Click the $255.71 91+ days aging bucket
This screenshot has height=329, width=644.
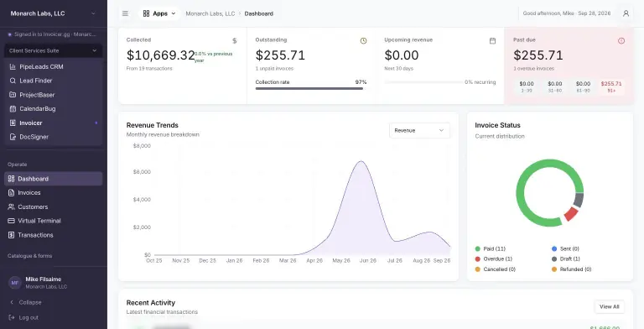pyautogui.click(x=611, y=86)
